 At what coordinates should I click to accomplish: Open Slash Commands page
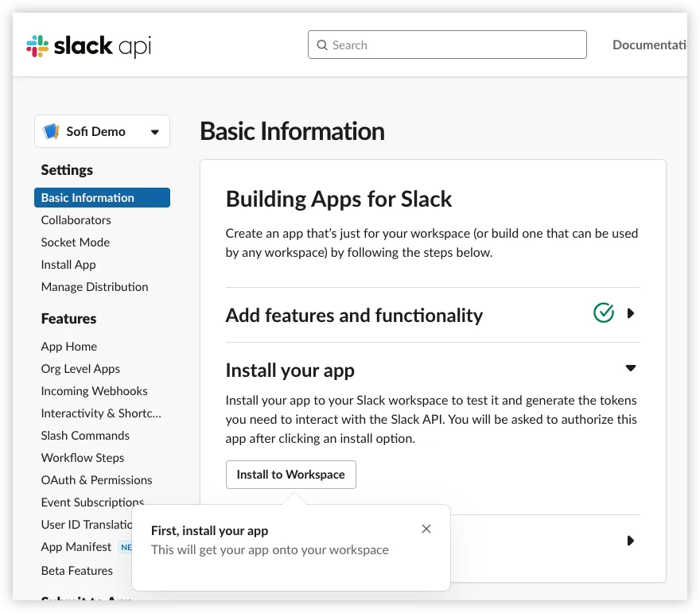pos(85,436)
